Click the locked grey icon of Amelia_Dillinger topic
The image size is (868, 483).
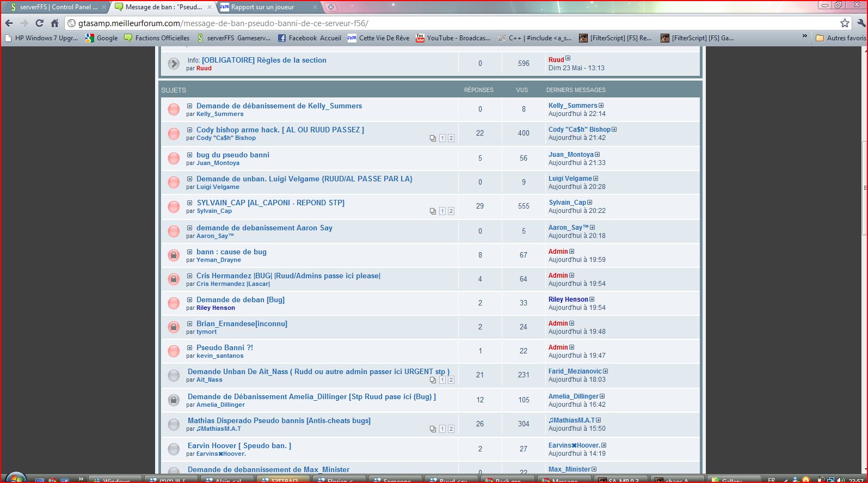(x=174, y=400)
